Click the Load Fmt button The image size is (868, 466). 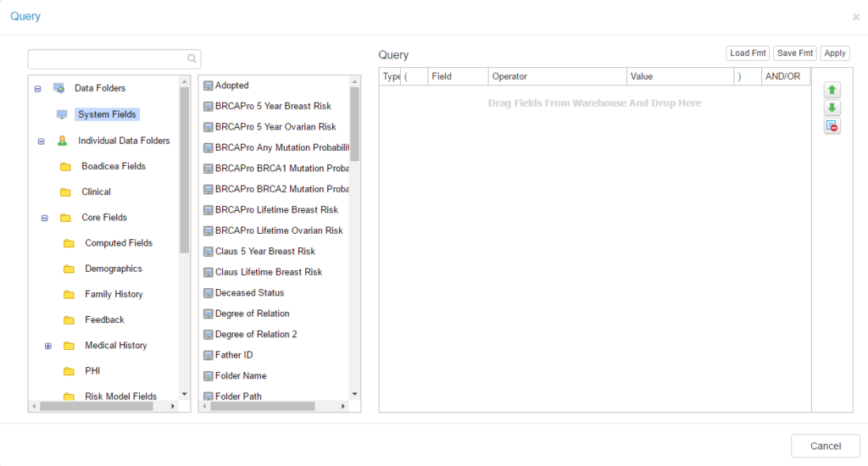coord(748,53)
